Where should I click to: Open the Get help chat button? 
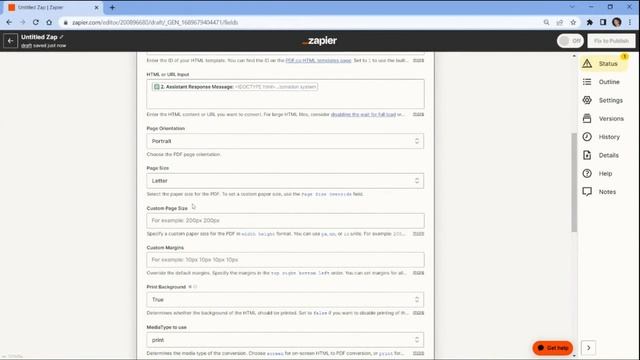(x=553, y=348)
